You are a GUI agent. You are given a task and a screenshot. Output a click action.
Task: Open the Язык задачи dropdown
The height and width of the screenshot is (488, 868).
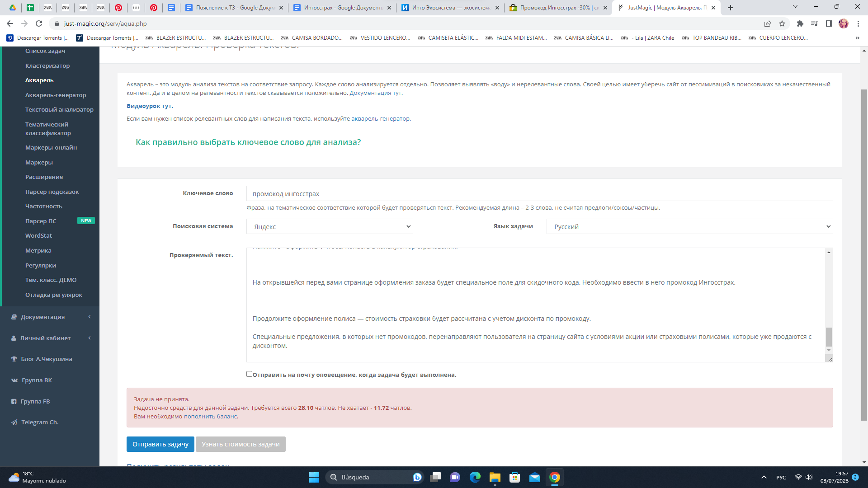[x=689, y=226]
